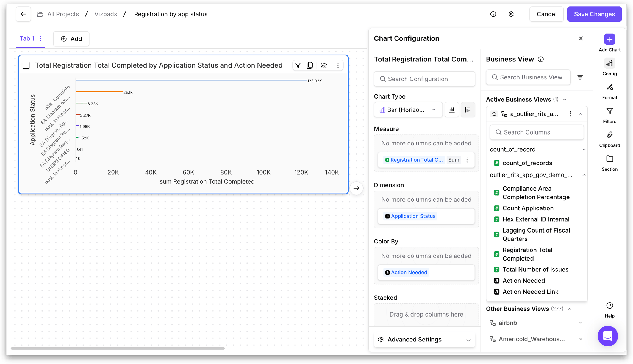Click the chart's wand/auto-analysis icon

[x=324, y=65]
